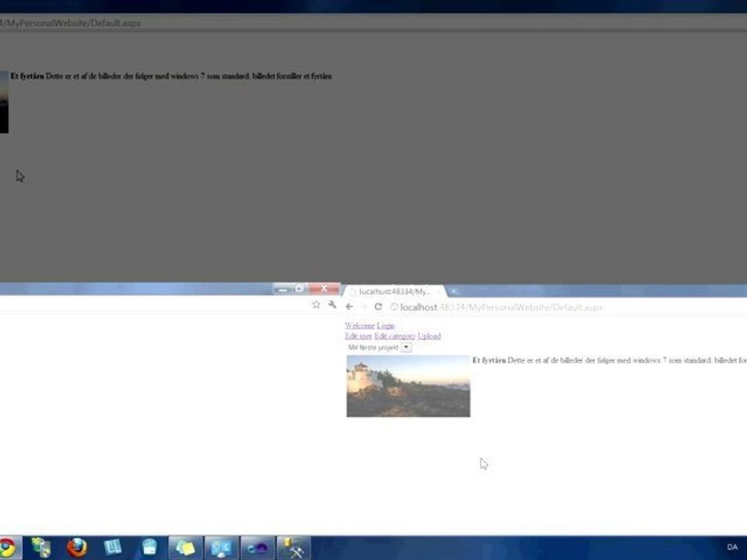Open Google Chrome from the taskbar
Image resolution: width=747 pixels, height=560 pixels.
[7, 548]
